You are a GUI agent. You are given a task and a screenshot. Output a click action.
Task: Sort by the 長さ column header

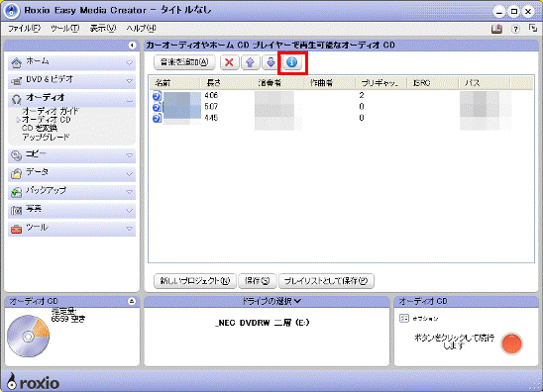226,83
